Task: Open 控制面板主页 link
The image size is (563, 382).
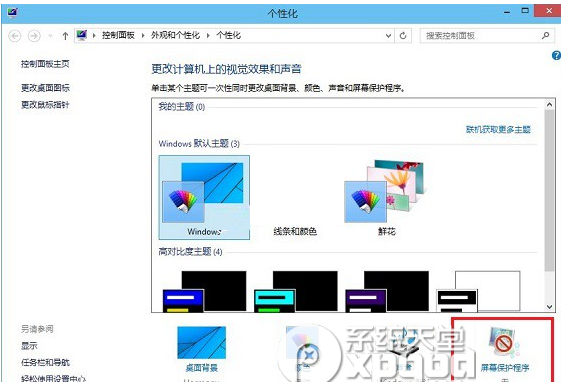Action: pos(45,64)
